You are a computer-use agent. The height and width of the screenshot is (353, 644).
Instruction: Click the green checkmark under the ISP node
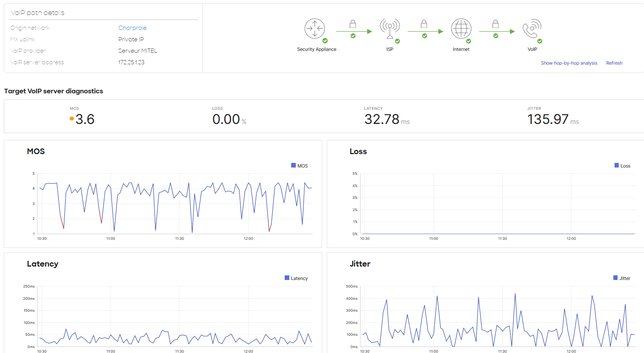tap(397, 41)
